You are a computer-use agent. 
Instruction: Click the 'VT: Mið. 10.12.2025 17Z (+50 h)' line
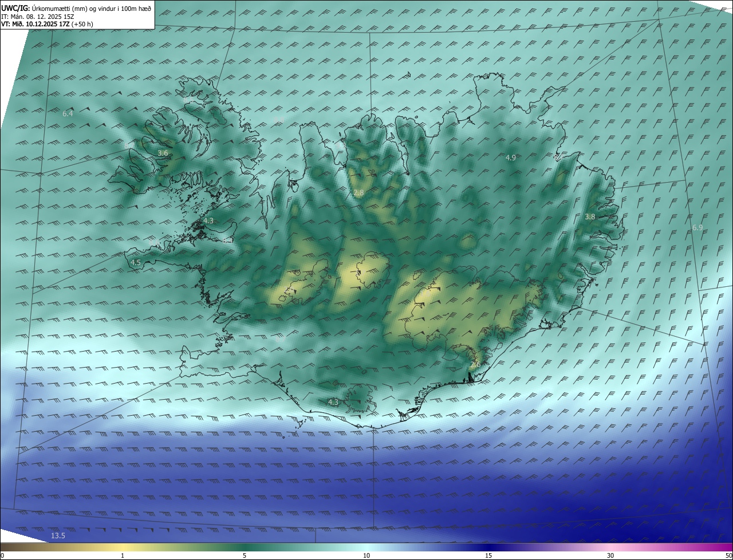pyautogui.click(x=47, y=24)
